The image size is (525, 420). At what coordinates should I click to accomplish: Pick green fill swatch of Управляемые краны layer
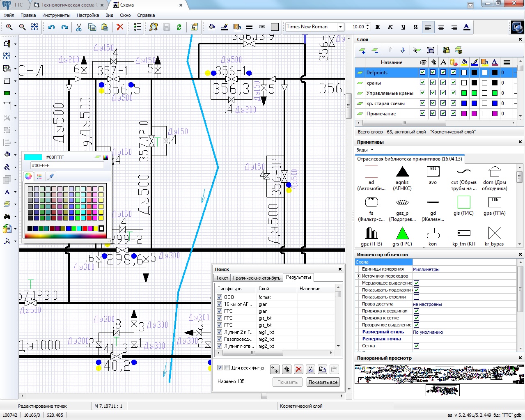coord(464,93)
